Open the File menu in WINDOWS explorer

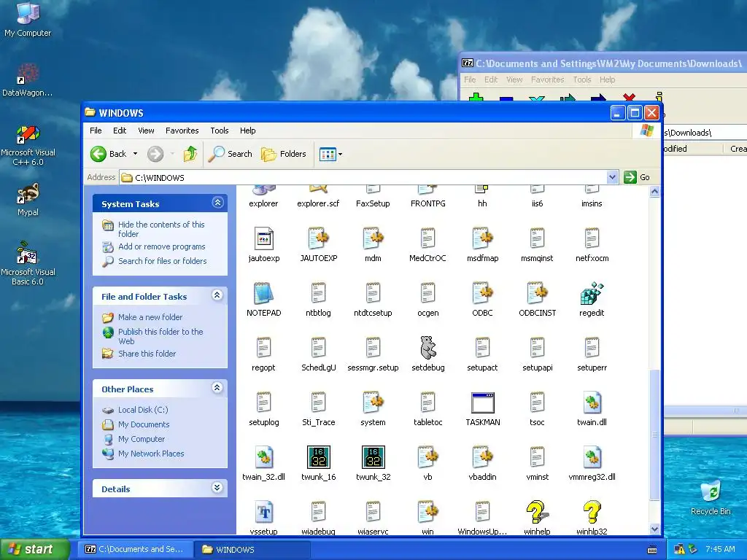pos(96,131)
